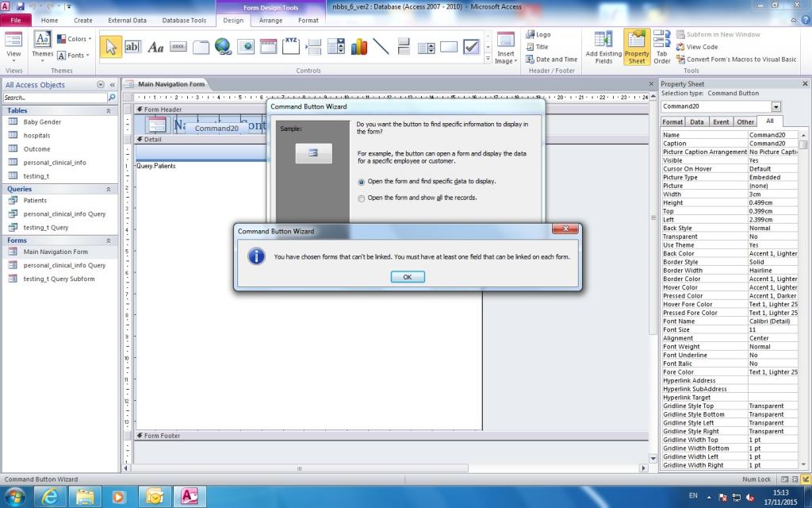Select 'Open the form and find specific data' option
The width and height of the screenshot is (812, 508).
point(361,182)
